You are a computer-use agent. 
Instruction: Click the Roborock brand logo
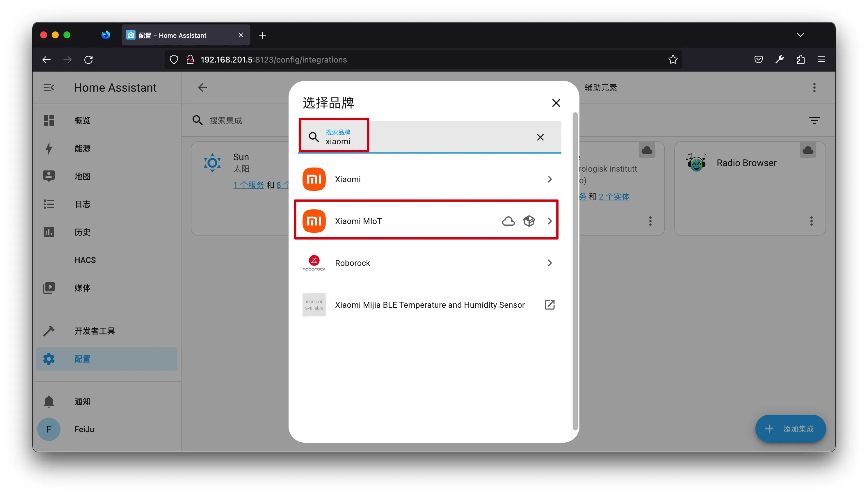(x=314, y=263)
